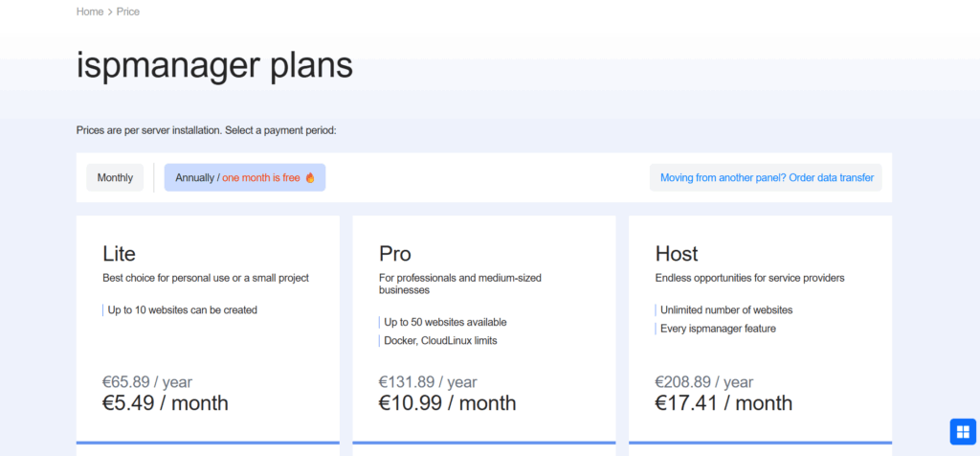Select the Monthly payment period
Image resolution: width=980 pixels, height=456 pixels.
click(x=115, y=178)
